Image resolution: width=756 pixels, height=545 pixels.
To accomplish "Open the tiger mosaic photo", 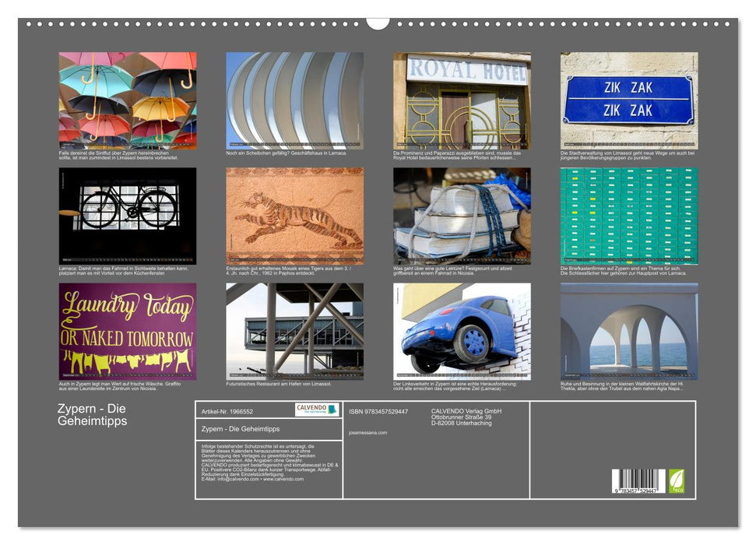I will click(x=294, y=216).
